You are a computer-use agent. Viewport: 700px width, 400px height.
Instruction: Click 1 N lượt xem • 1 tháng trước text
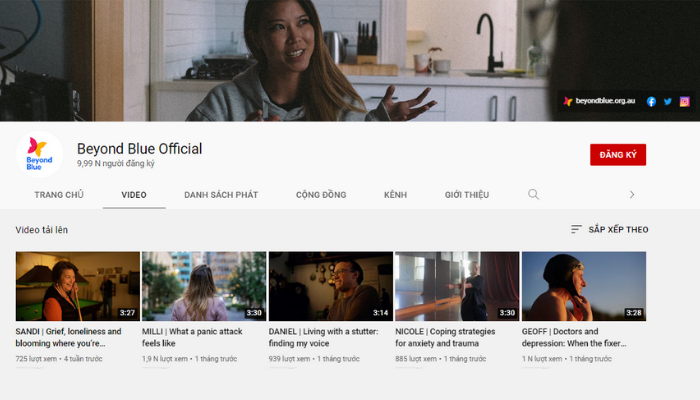click(x=567, y=358)
